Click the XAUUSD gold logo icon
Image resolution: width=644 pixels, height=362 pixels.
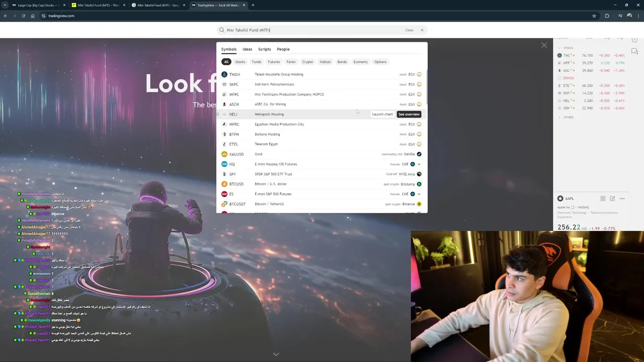point(224,154)
